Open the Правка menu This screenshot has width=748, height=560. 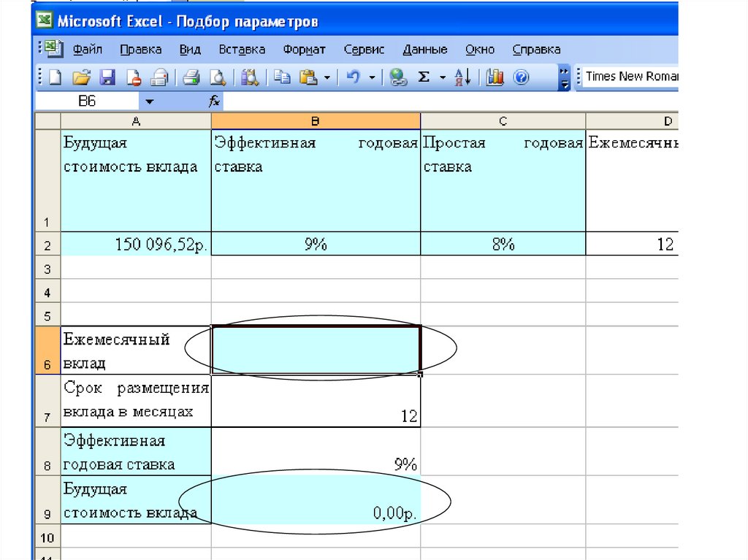(141, 50)
